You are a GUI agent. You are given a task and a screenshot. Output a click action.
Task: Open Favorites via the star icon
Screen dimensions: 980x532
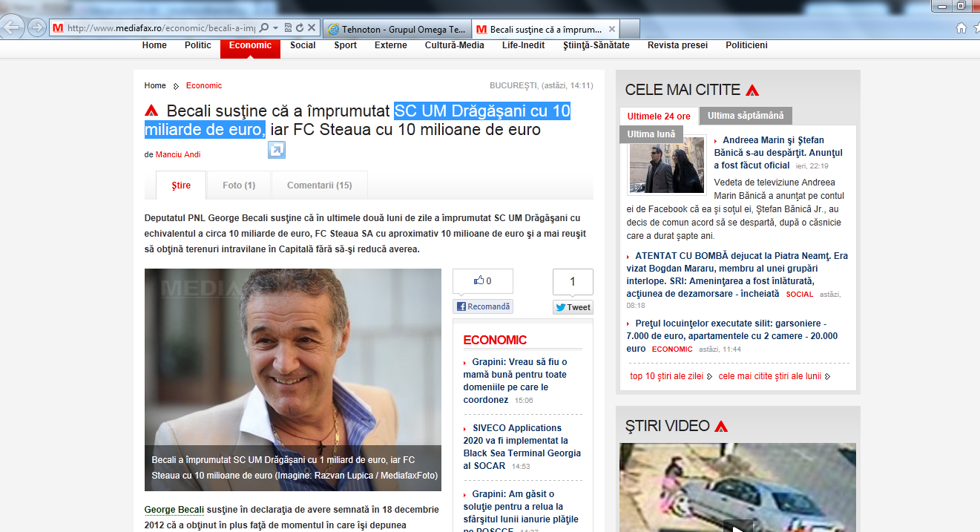[976, 28]
